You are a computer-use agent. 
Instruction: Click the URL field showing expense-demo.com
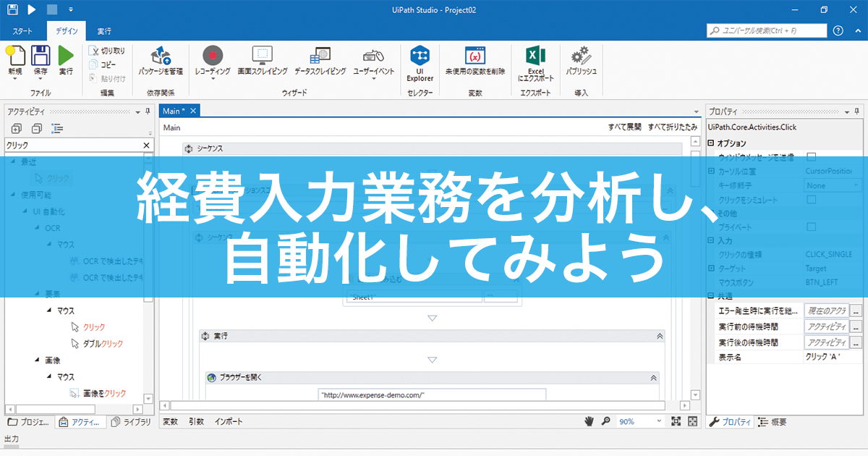click(432, 394)
